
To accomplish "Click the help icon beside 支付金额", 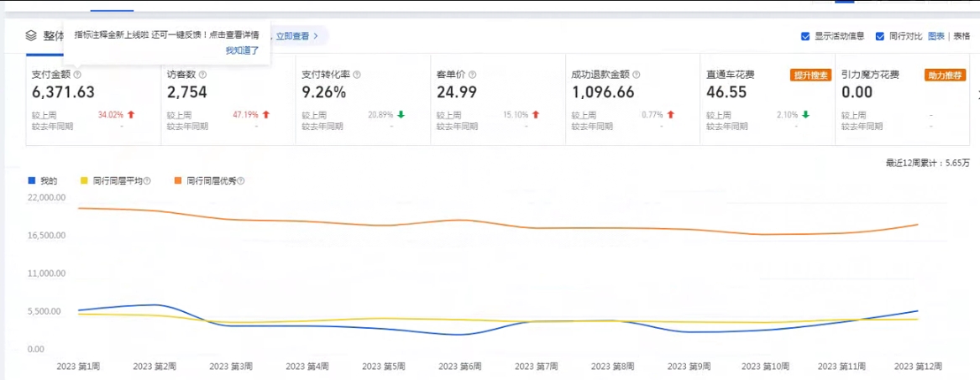I will [x=76, y=75].
